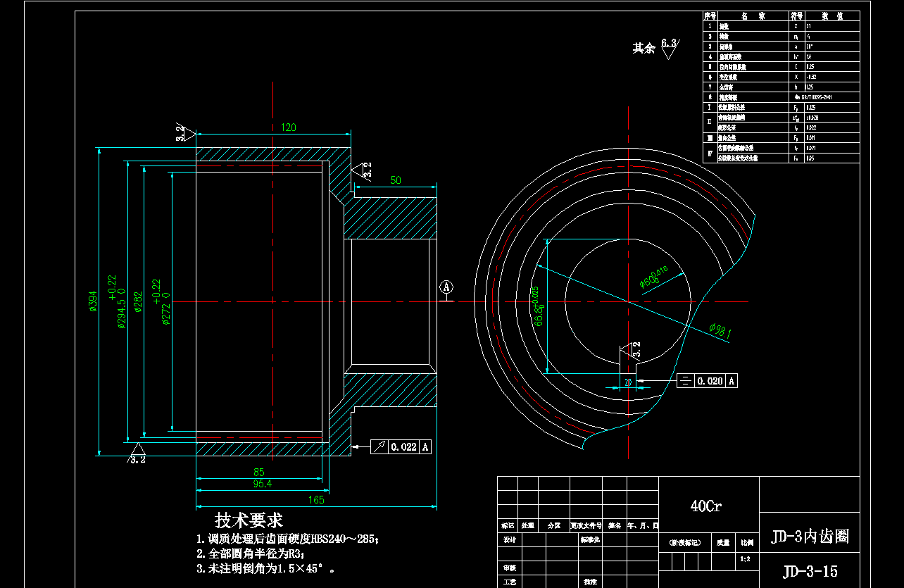
Task: Select the 技术要求 heading
Action: (249, 520)
